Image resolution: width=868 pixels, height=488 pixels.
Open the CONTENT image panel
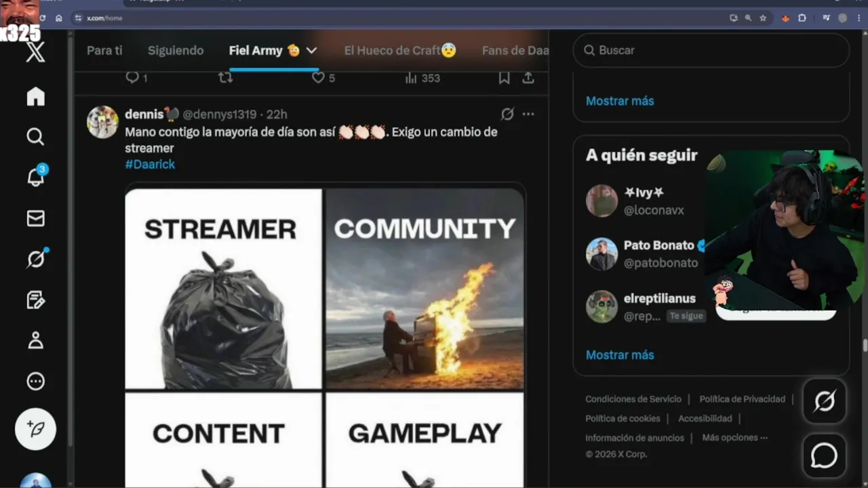[223, 441]
